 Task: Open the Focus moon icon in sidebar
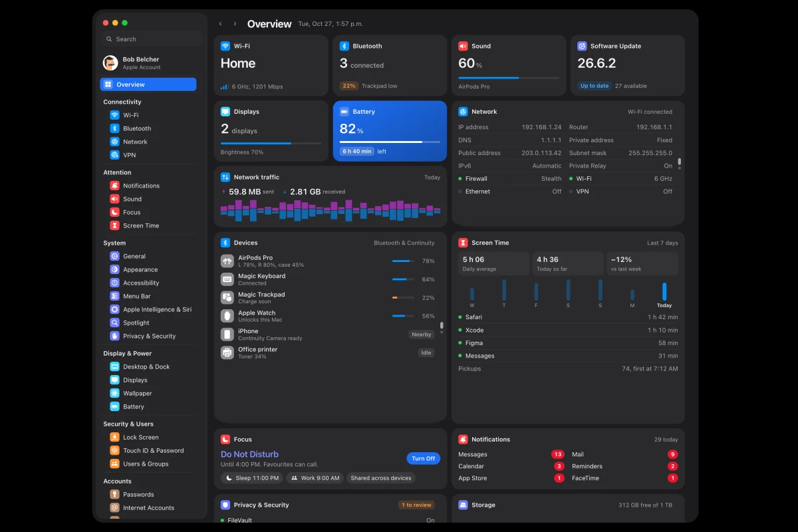pos(114,212)
